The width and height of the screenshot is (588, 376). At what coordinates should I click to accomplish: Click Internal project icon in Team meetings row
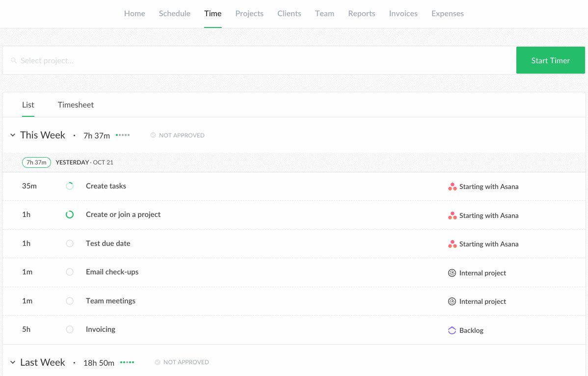[452, 301]
